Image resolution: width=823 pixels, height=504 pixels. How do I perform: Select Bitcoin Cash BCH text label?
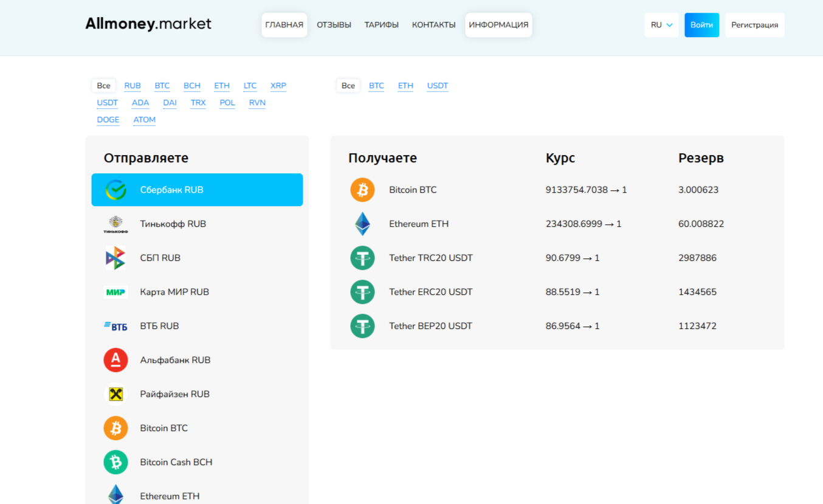(x=176, y=462)
